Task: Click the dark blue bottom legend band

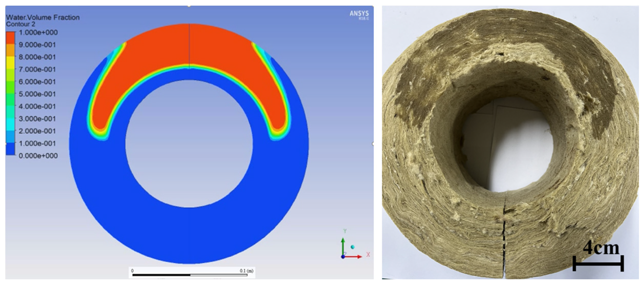Action: point(10,149)
